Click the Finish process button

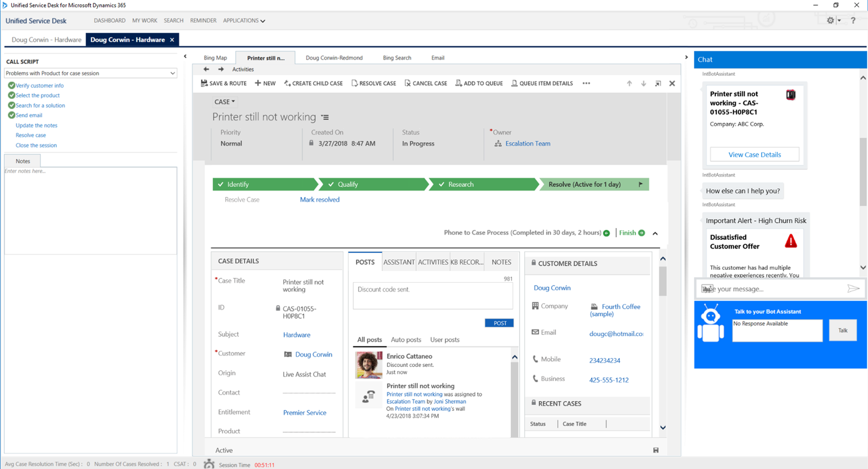pos(632,233)
